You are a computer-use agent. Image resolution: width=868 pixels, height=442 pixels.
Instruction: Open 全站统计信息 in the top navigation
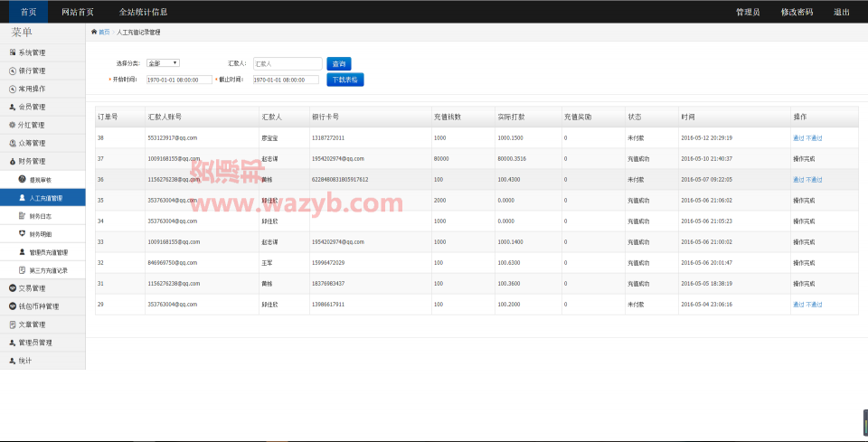pyautogui.click(x=144, y=12)
